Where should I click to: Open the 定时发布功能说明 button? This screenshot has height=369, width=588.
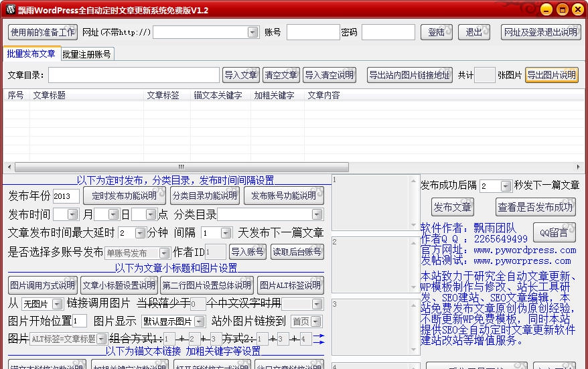[124, 196]
